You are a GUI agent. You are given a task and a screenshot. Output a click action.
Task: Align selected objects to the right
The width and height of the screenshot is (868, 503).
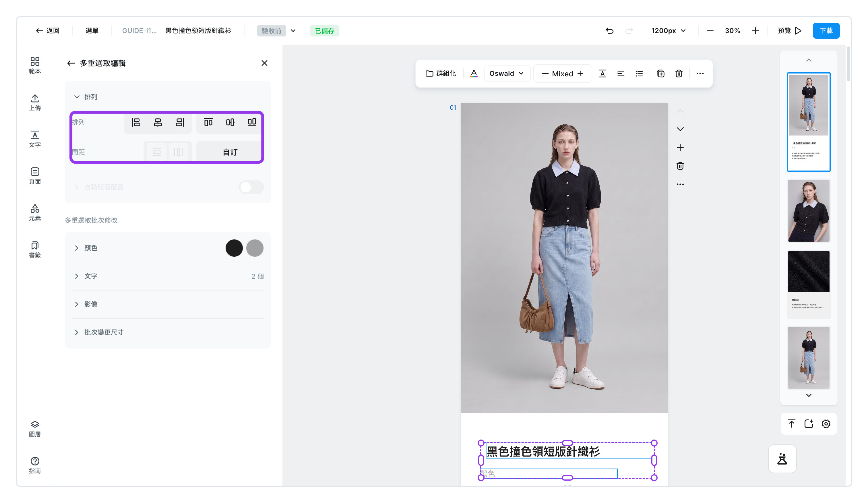(x=180, y=122)
